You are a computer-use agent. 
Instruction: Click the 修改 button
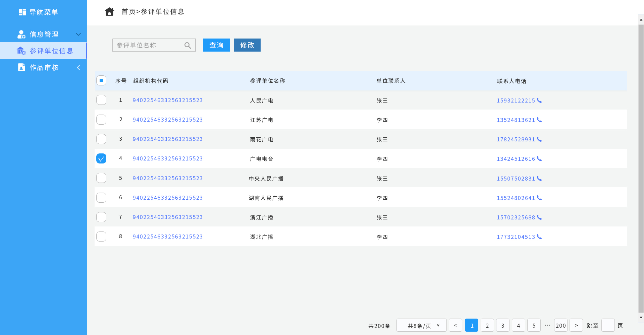coord(247,45)
